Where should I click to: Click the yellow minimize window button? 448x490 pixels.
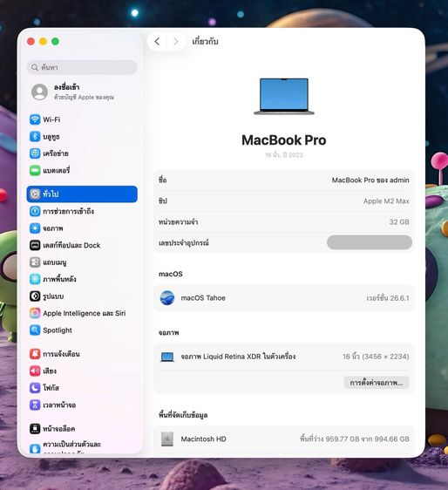click(43, 42)
